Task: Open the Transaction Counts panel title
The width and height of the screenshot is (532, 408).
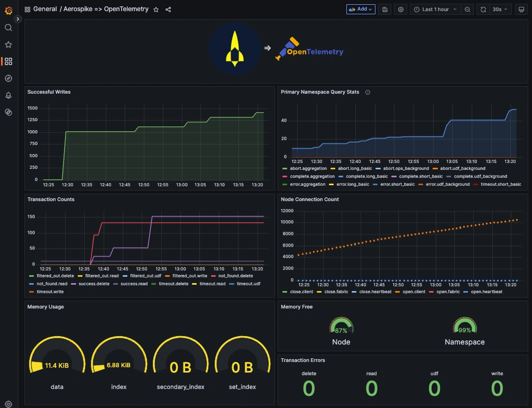Action: [51, 200]
